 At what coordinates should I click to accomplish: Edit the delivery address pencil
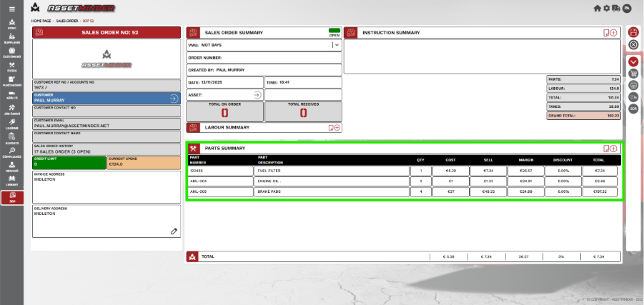pos(174,231)
